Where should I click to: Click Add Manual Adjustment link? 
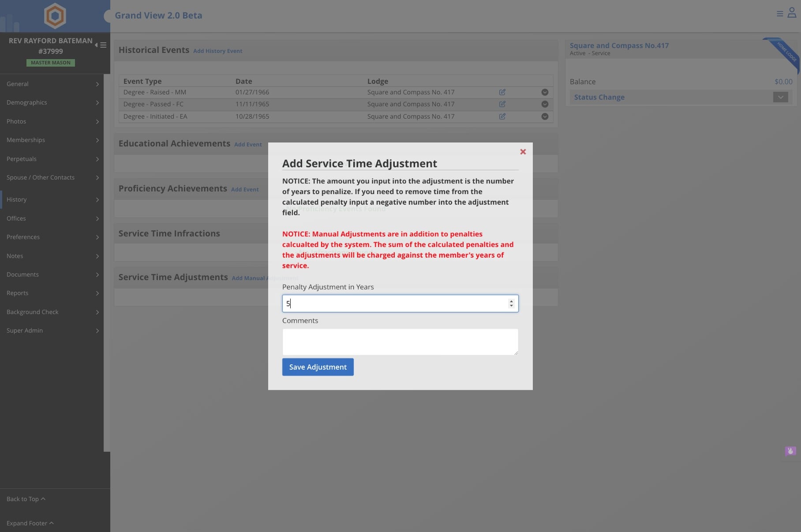(265, 278)
